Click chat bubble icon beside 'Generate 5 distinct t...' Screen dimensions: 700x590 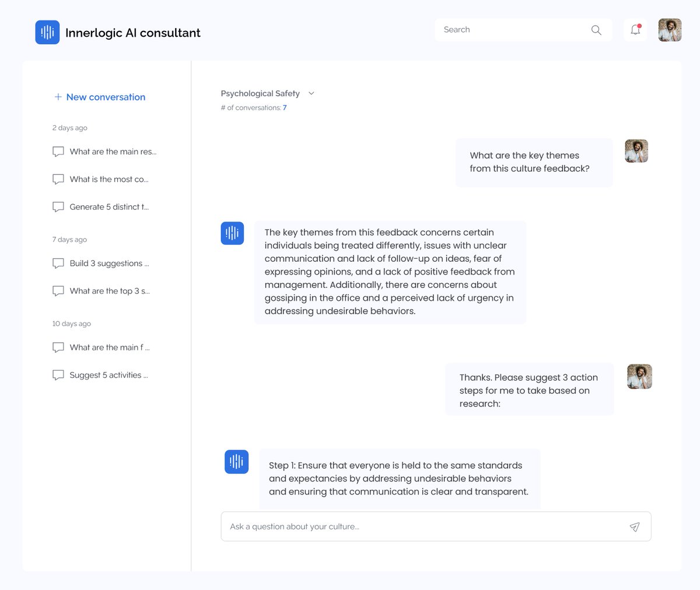click(x=58, y=207)
